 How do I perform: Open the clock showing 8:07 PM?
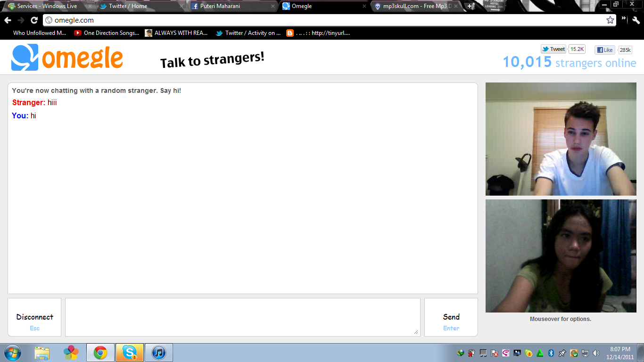tap(620, 353)
